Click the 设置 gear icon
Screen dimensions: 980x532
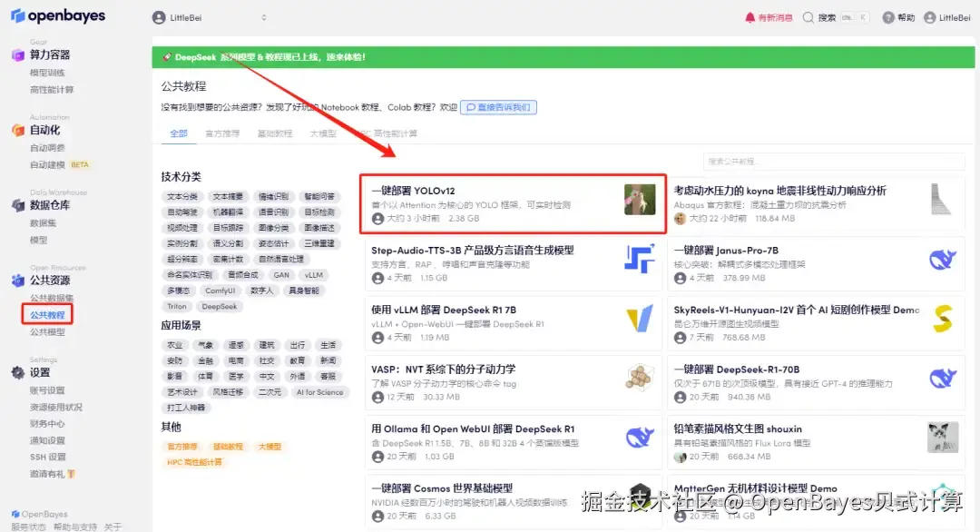point(18,372)
